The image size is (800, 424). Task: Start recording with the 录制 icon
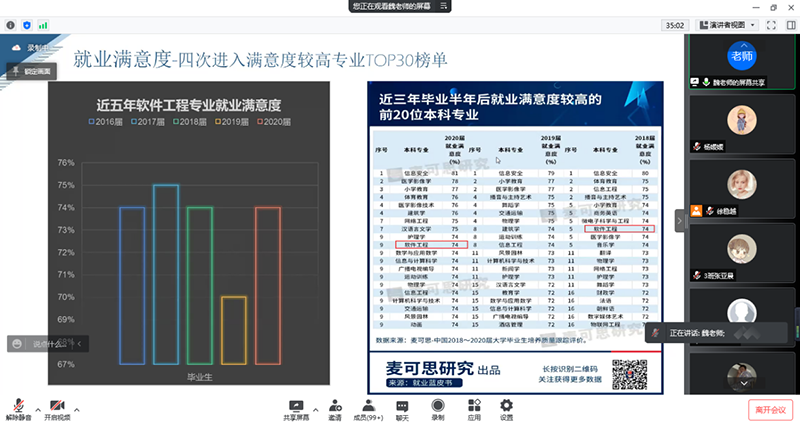437,407
